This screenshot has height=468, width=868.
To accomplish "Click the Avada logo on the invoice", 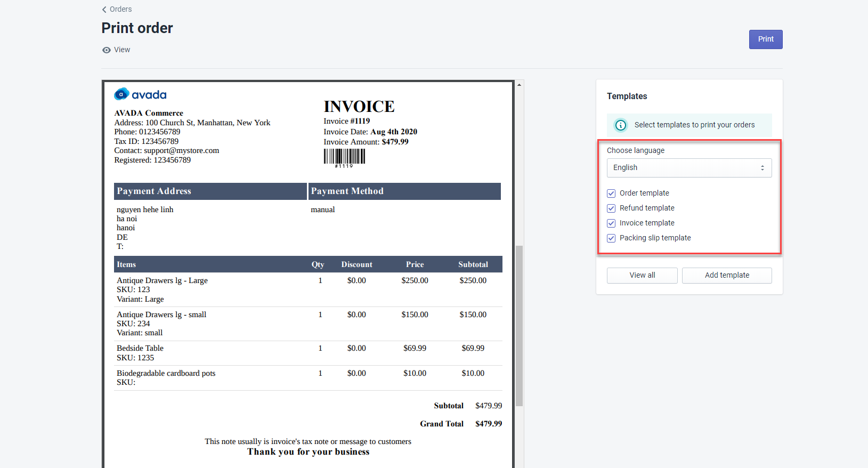I will click(140, 94).
